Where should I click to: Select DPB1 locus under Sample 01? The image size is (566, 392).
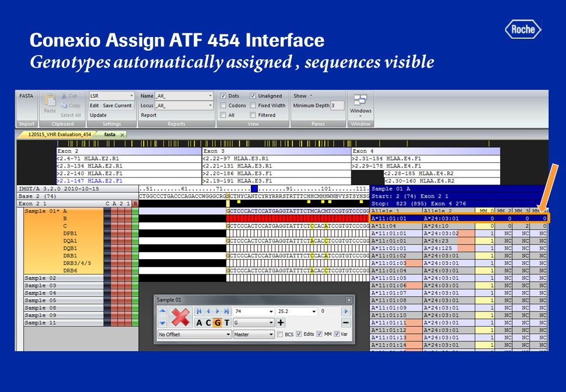point(70,233)
